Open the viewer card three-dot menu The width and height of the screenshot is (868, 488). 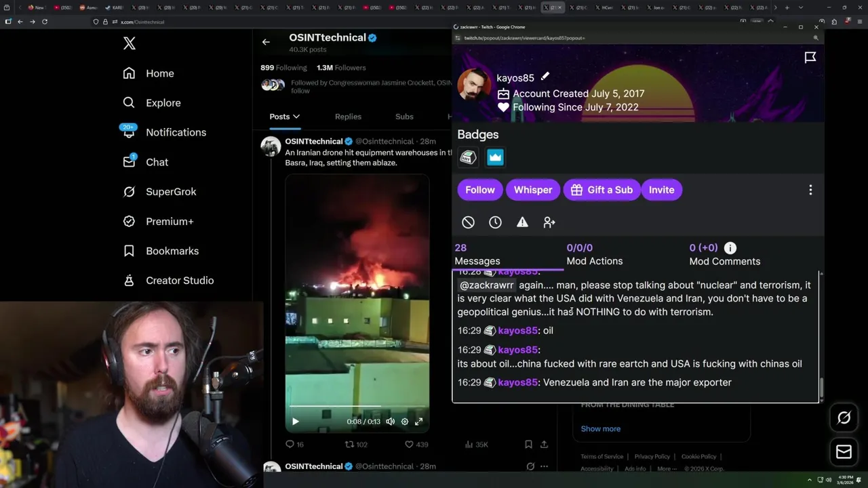[810, 190]
